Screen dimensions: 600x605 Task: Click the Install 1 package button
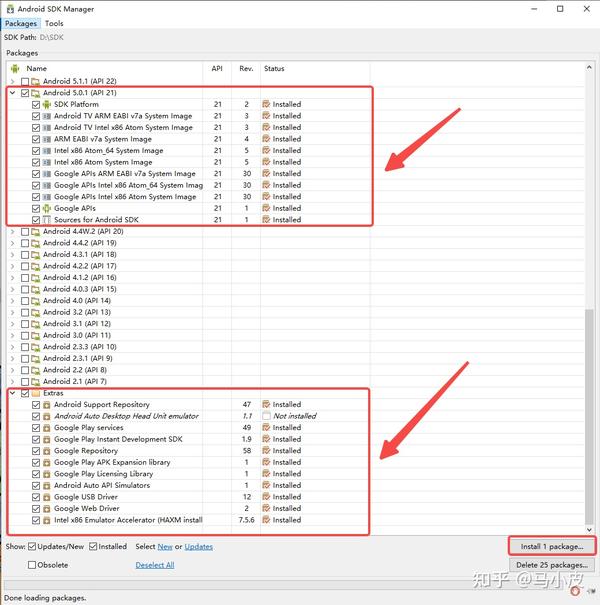point(552,546)
